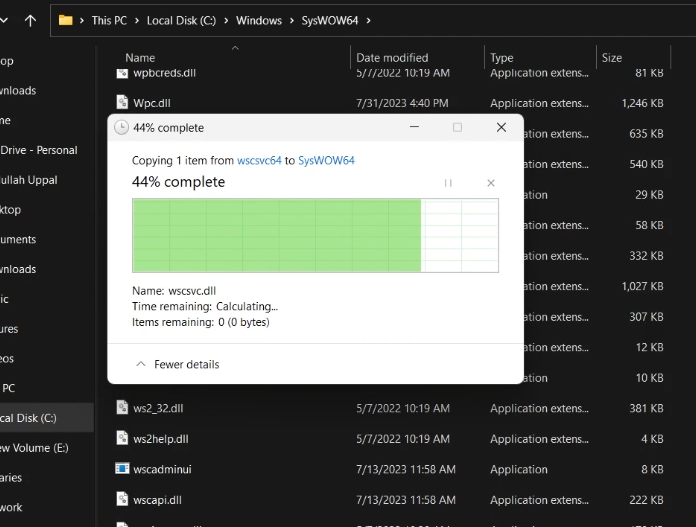Click the folder icon in address bar

click(x=66, y=20)
